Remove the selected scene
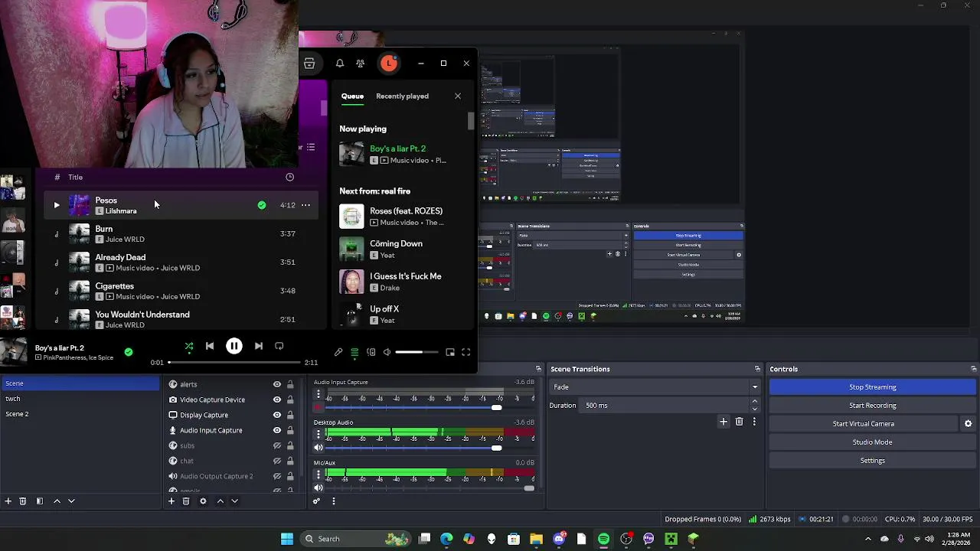This screenshot has height=551, width=980. coord(23,501)
